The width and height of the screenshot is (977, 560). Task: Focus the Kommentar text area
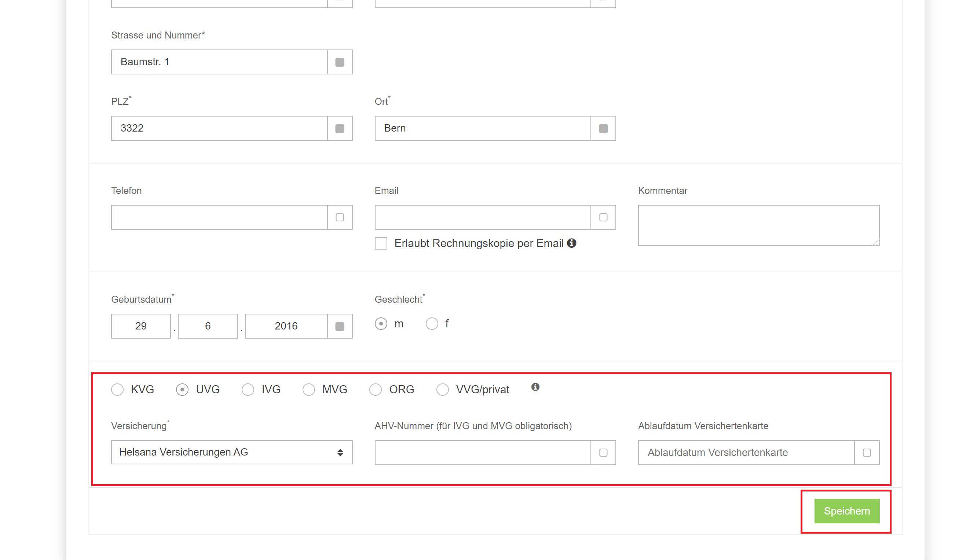coord(758,225)
